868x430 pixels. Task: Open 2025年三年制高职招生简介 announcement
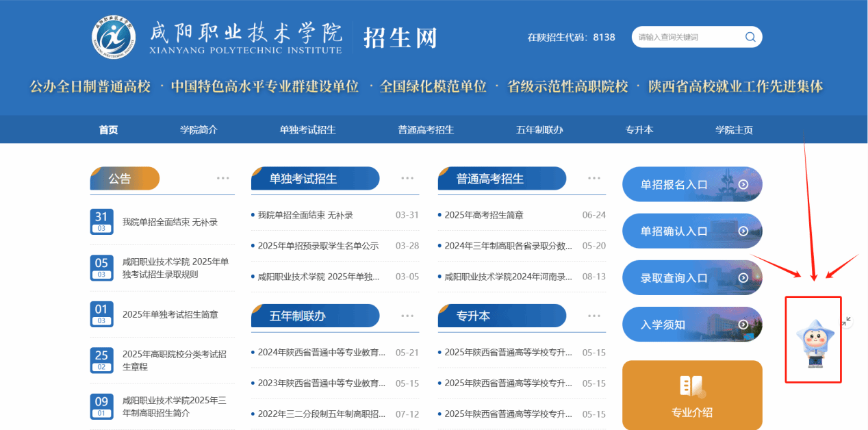[x=175, y=407]
